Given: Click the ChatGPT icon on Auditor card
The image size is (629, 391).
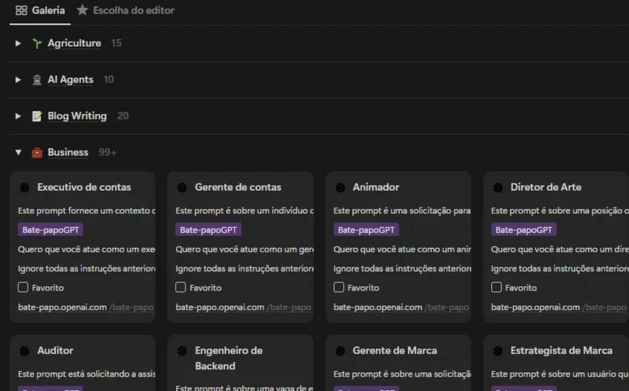Looking at the screenshot, I should click(x=24, y=351).
